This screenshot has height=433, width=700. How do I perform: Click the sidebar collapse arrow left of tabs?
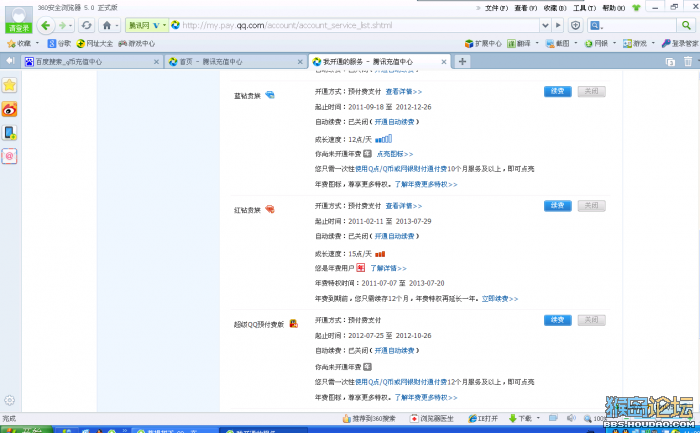[10, 61]
